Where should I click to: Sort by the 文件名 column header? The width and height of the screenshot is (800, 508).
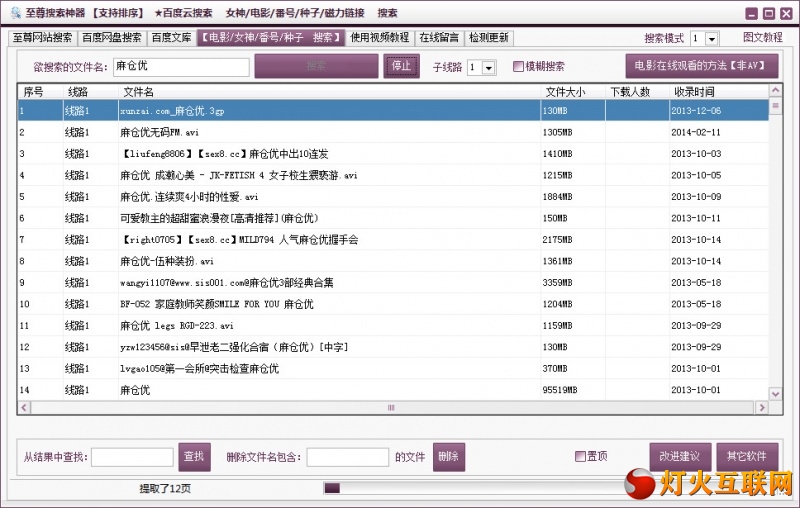[x=329, y=92]
